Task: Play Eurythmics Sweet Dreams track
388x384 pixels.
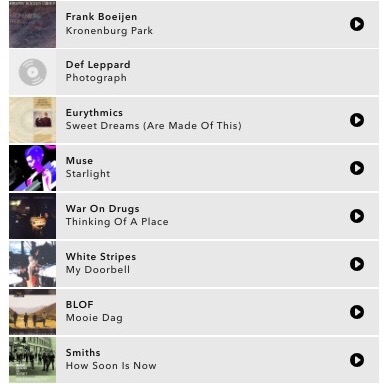Action: coord(357,120)
